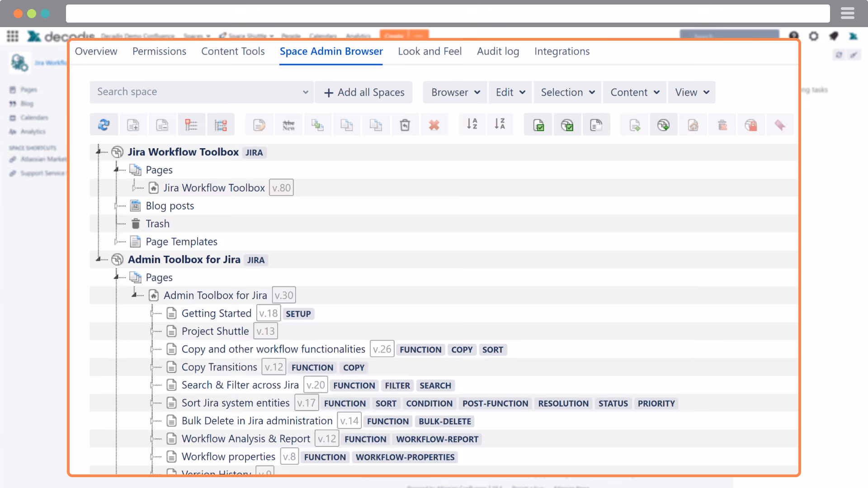
Task: Click the plain document icon after checkmark icons
Action: click(596, 125)
